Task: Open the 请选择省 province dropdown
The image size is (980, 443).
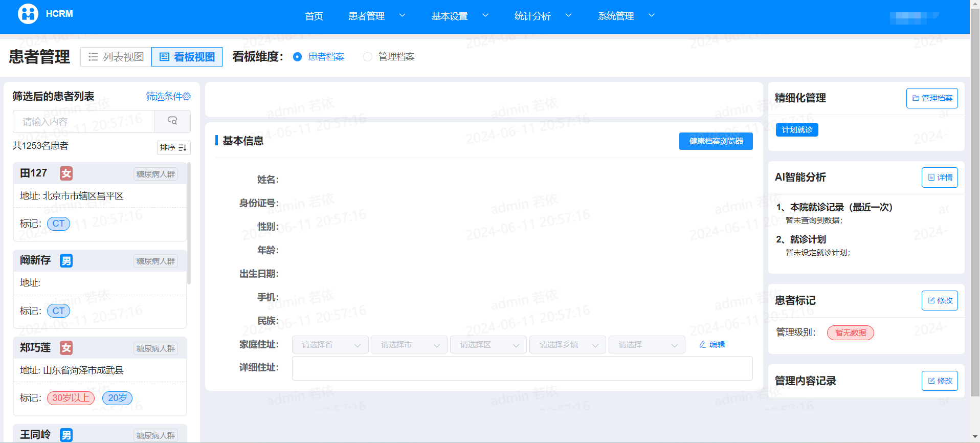Action: point(330,345)
